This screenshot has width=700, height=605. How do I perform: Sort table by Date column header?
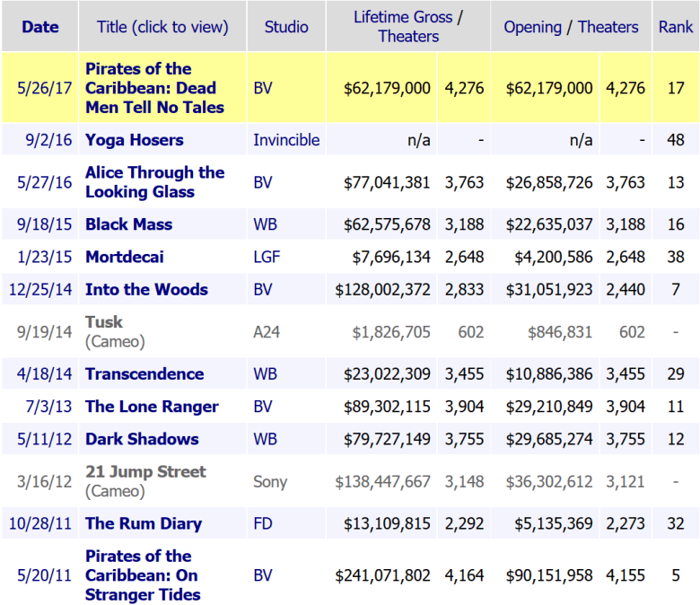39,27
